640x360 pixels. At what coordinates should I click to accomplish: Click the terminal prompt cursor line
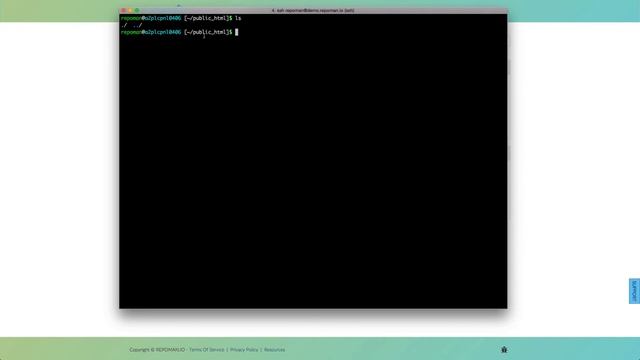click(x=180, y=32)
